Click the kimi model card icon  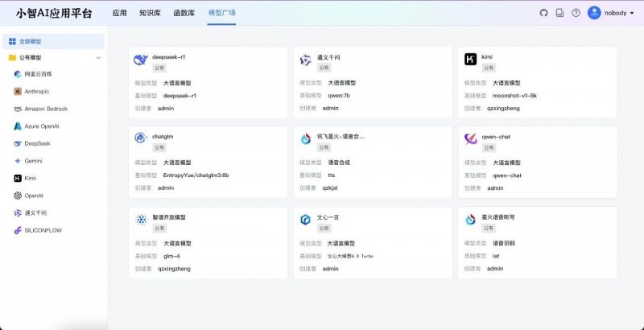click(x=470, y=60)
